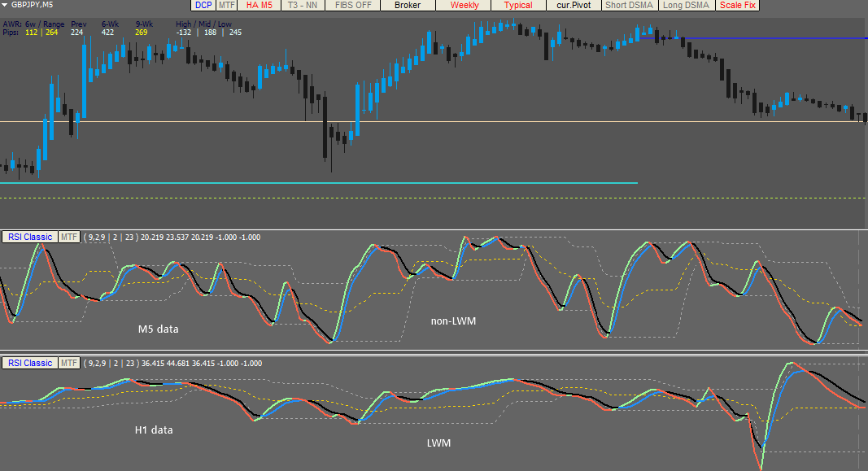Click the Scale Fix button
Viewport: 868px width, 471px height.
tap(737, 5)
